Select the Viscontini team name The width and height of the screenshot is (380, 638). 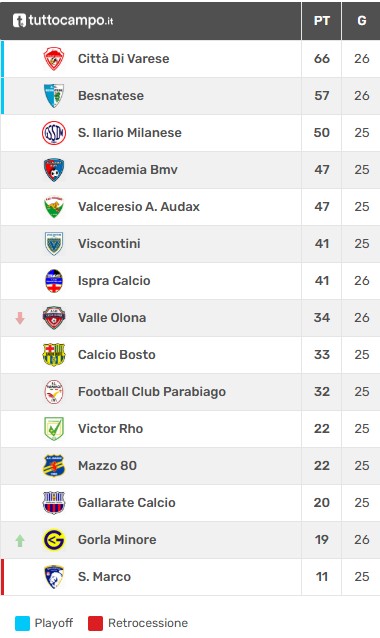(x=109, y=244)
